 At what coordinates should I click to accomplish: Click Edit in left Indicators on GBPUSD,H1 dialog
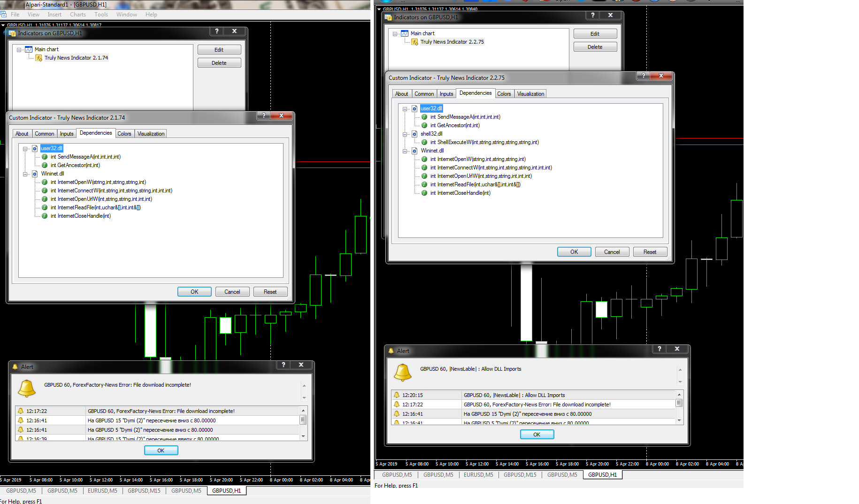(219, 50)
